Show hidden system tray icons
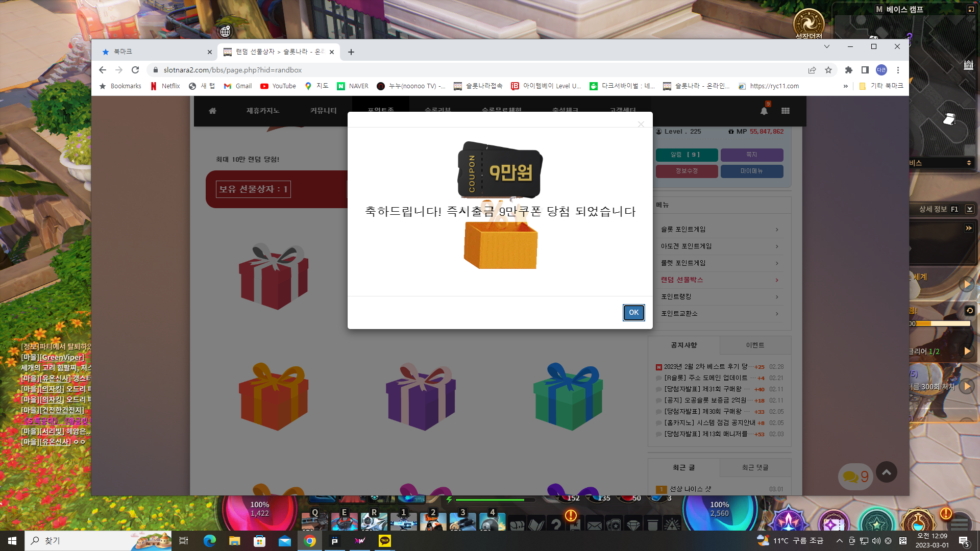Image resolution: width=980 pixels, height=551 pixels. [840, 541]
